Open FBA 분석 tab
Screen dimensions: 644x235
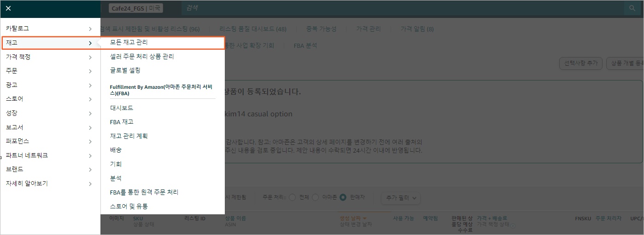(x=305, y=46)
